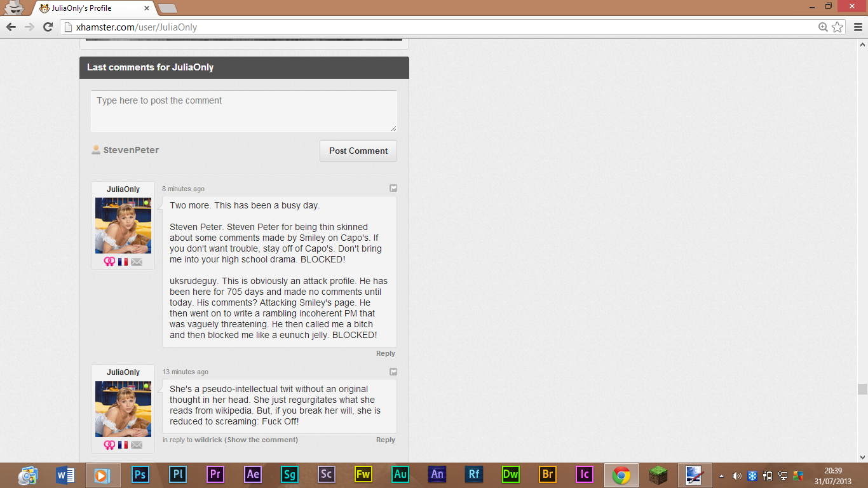Click the address bar URL field
The height and width of the screenshot is (488, 868).
point(438,27)
